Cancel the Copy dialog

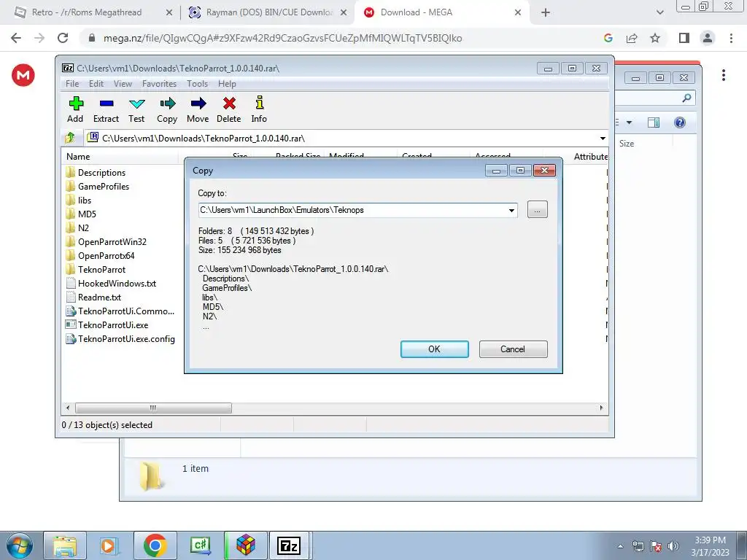point(513,349)
